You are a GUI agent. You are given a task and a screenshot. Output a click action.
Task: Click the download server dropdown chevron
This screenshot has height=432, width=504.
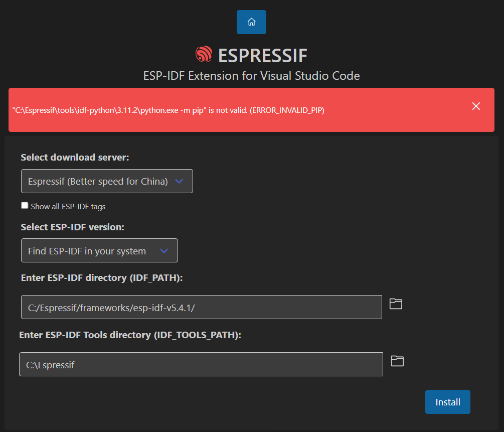point(179,181)
